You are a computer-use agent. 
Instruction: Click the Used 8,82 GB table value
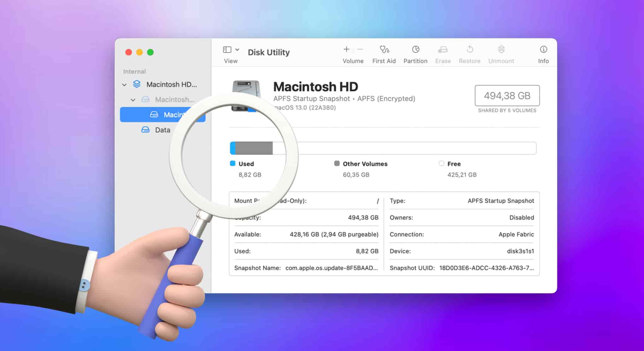pyautogui.click(x=367, y=251)
